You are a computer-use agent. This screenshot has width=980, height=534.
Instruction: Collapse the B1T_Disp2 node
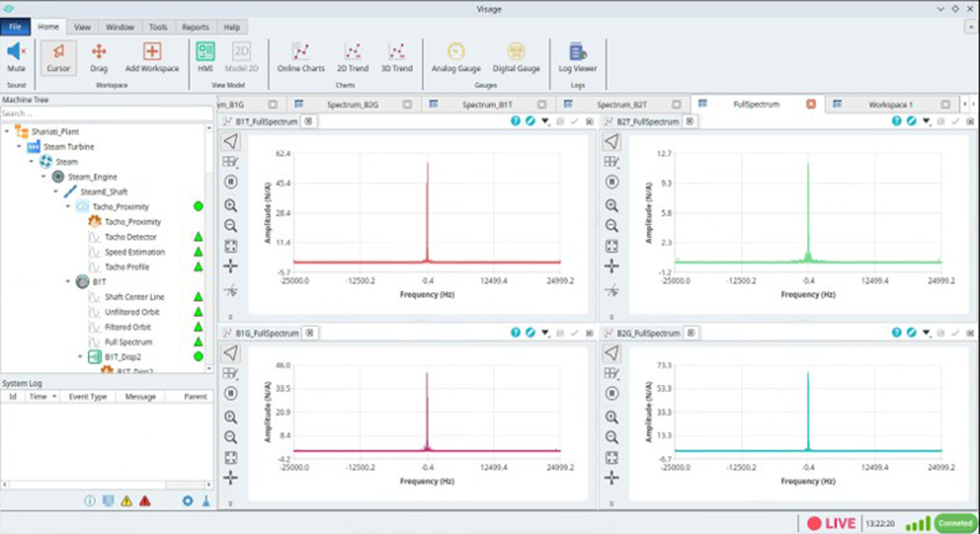point(80,357)
